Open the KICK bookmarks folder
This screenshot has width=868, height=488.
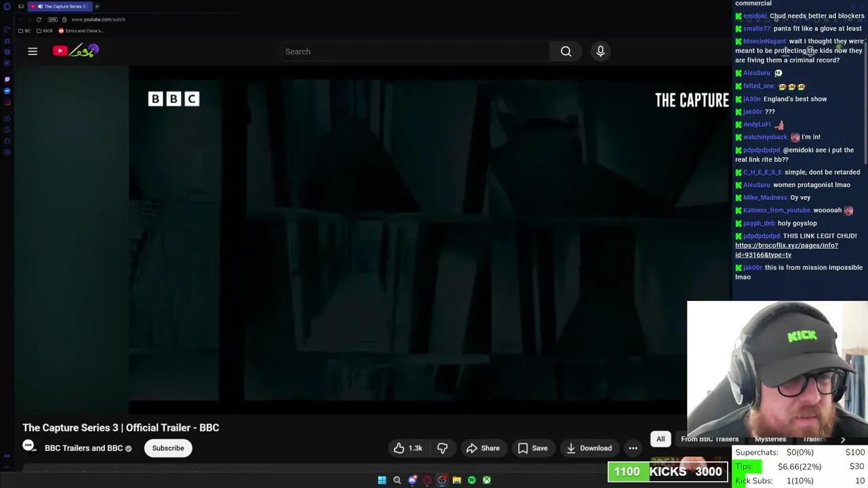click(x=45, y=31)
